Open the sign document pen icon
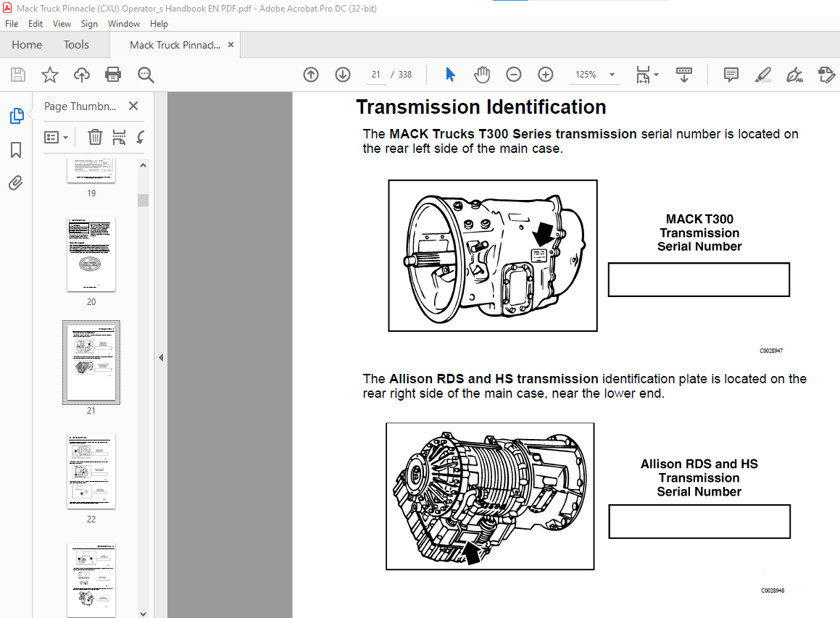This screenshot has width=840, height=618. 794,75
